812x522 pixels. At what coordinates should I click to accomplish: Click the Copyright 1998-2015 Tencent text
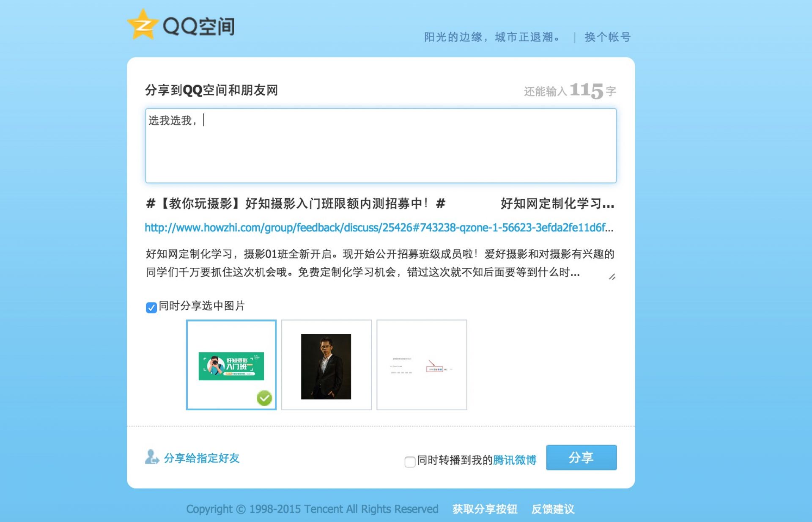312,509
